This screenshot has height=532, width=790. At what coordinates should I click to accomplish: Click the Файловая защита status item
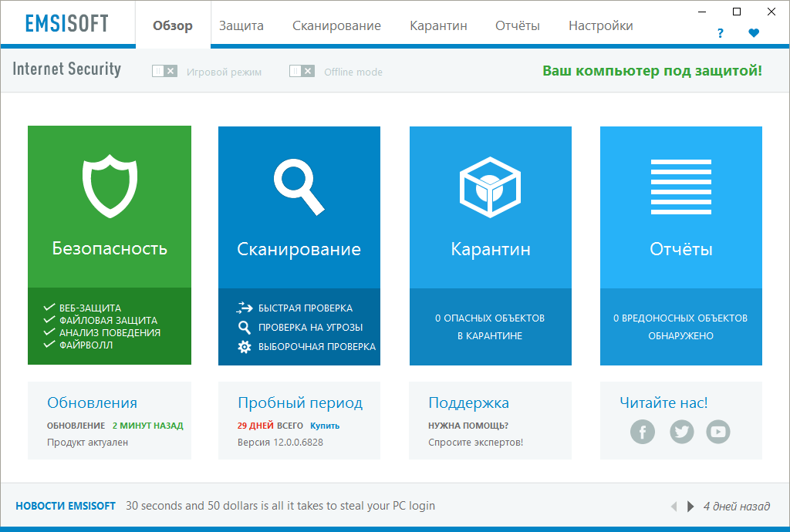tap(108, 320)
